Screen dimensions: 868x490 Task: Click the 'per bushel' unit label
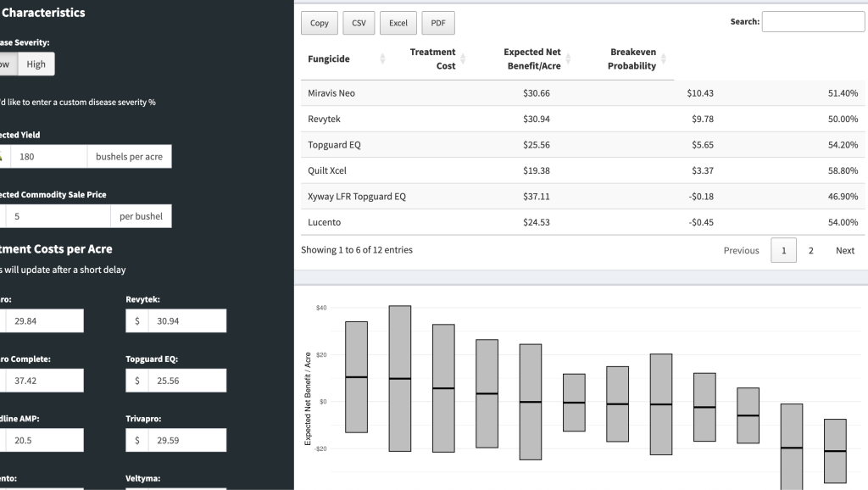142,216
